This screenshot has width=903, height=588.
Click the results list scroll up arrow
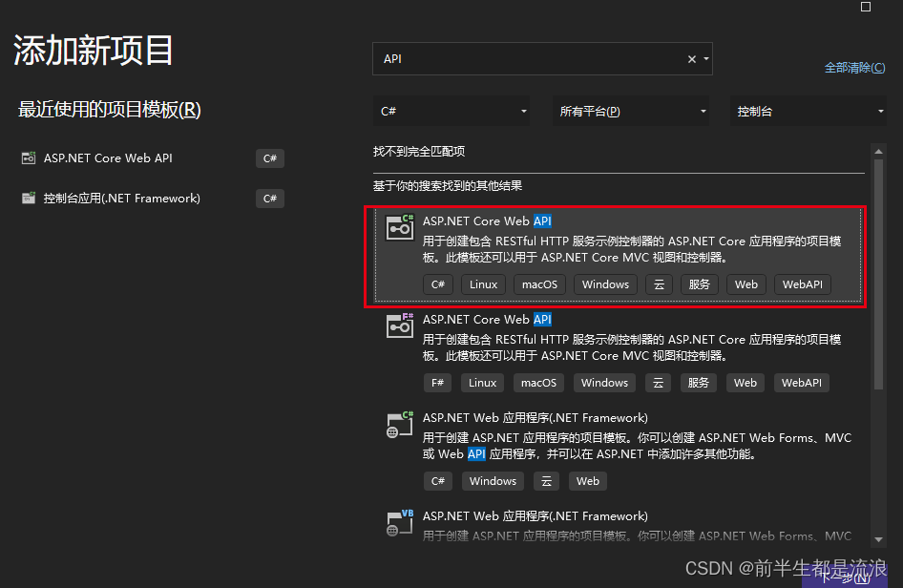(x=879, y=152)
